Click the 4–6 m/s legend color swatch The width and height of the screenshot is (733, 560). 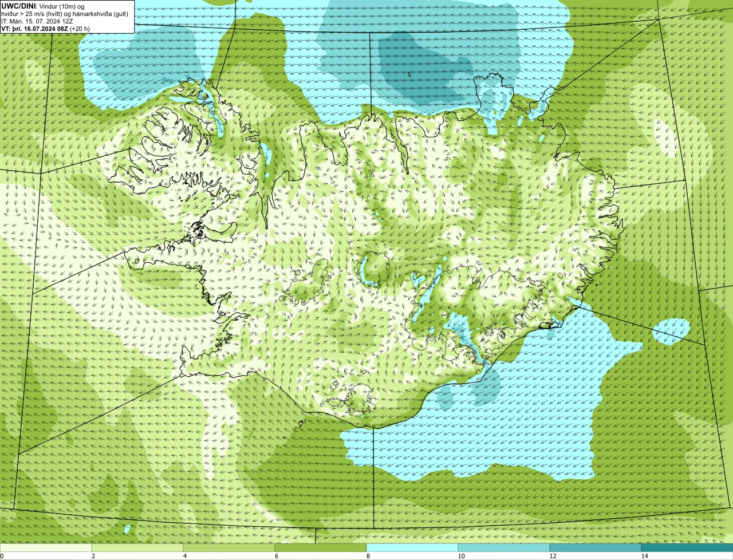click(x=229, y=547)
